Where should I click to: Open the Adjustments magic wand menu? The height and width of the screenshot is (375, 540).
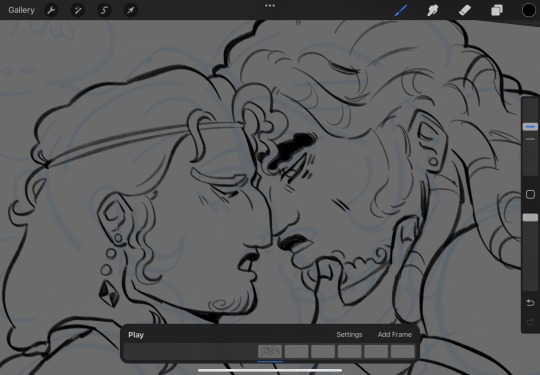click(x=78, y=10)
